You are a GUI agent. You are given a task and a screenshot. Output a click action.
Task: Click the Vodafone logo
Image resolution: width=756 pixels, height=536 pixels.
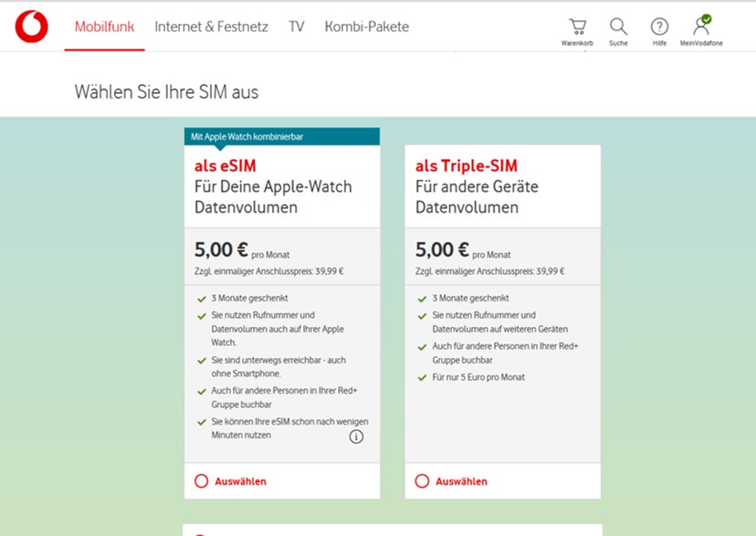31,26
